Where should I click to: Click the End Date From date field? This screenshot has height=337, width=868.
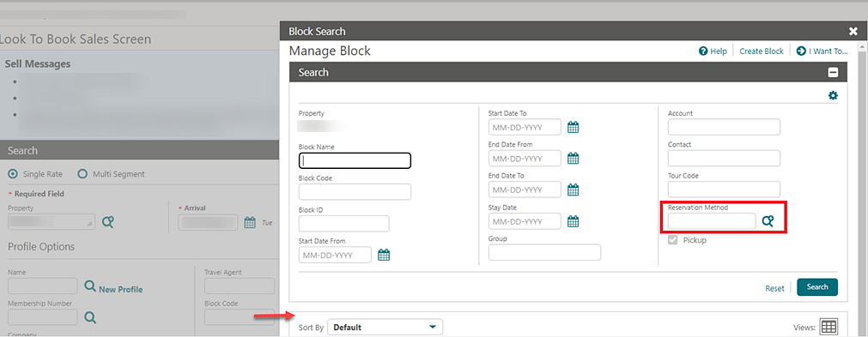point(525,159)
